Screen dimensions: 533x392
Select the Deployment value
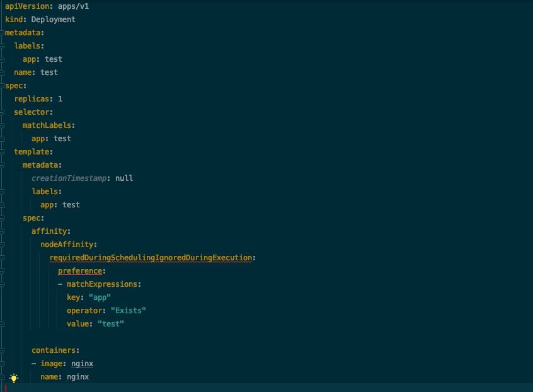coord(54,20)
